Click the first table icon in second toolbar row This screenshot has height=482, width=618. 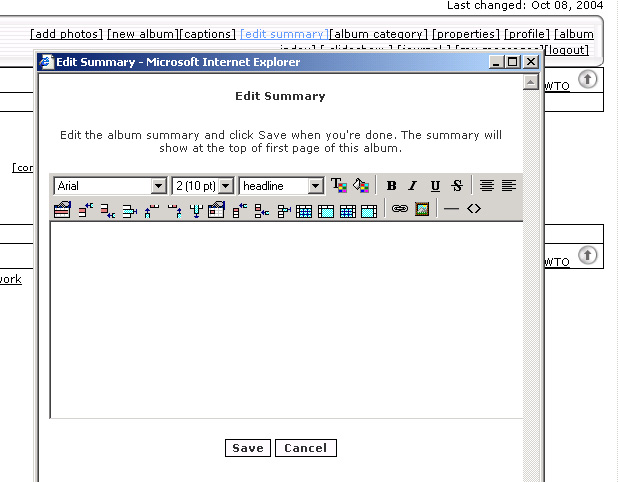tap(62, 210)
